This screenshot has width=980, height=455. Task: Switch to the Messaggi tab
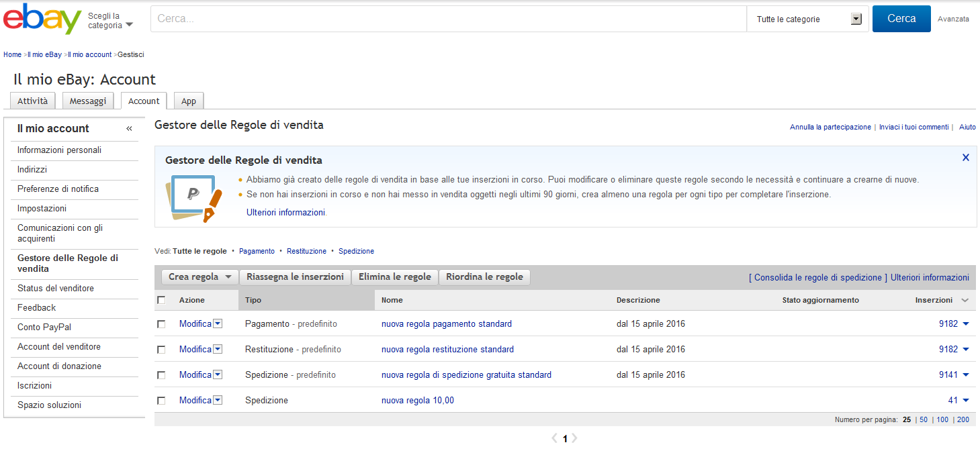tap(88, 101)
